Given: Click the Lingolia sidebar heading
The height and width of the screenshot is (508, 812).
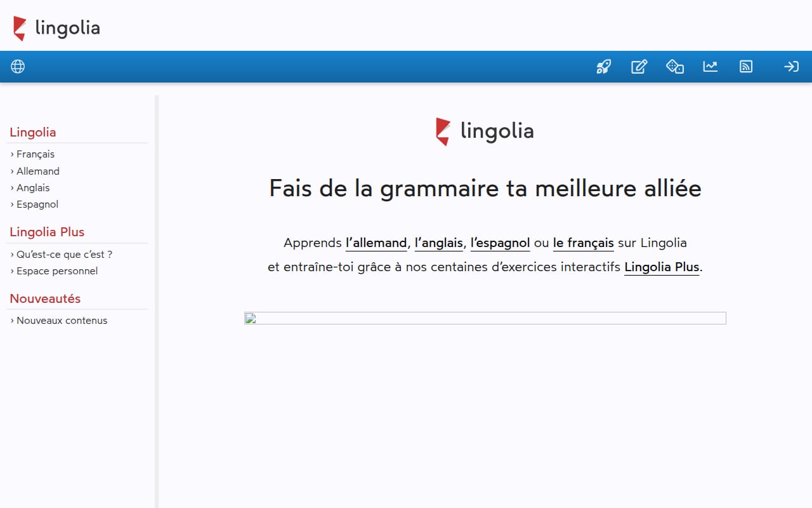Looking at the screenshot, I should [33, 132].
